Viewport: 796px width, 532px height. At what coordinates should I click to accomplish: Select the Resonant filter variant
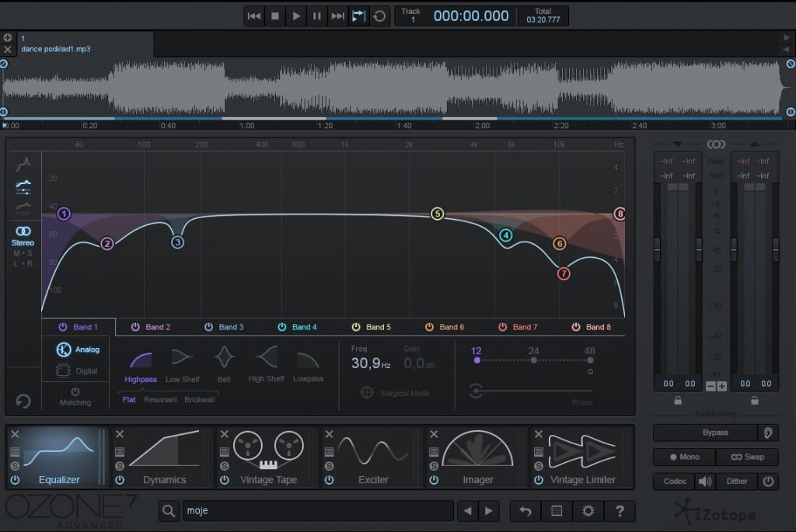coord(160,400)
